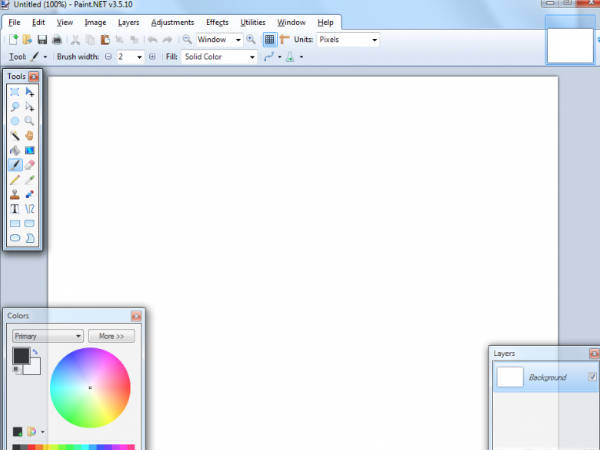
Task: Select the Color Picker eyedropper tool
Action: (29, 179)
